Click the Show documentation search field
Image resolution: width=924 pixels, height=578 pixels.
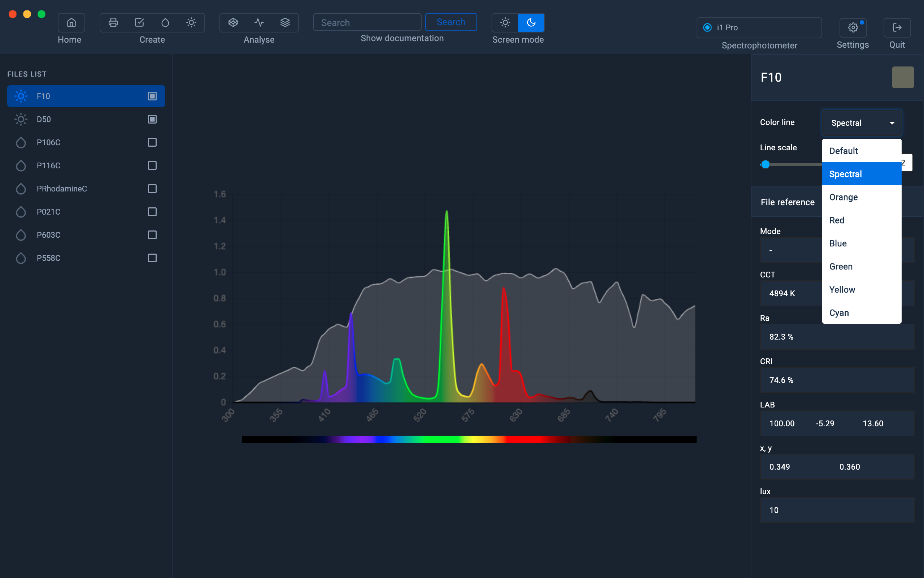[x=367, y=22]
